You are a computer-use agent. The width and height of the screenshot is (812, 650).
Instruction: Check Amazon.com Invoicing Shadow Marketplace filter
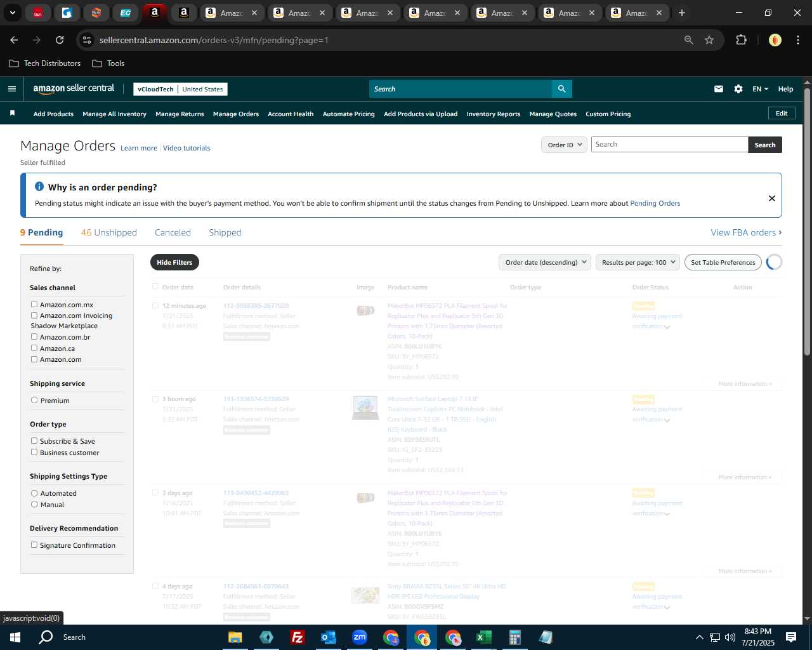click(x=34, y=315)
